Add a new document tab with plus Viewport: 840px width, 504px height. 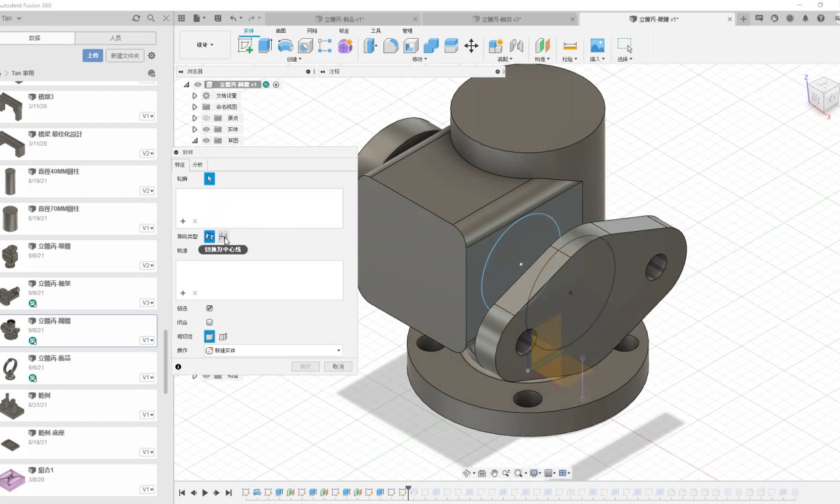coord(744,19)
